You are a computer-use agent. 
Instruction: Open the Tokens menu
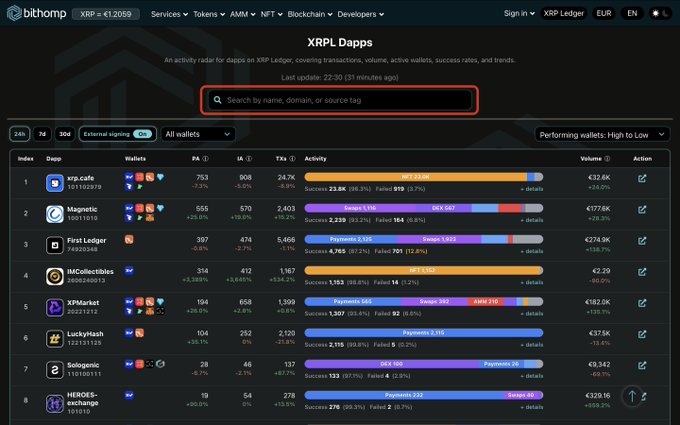[209, 14]
